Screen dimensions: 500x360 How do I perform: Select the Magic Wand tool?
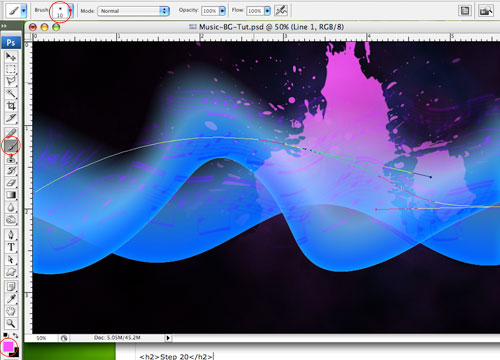pos(11,94)
